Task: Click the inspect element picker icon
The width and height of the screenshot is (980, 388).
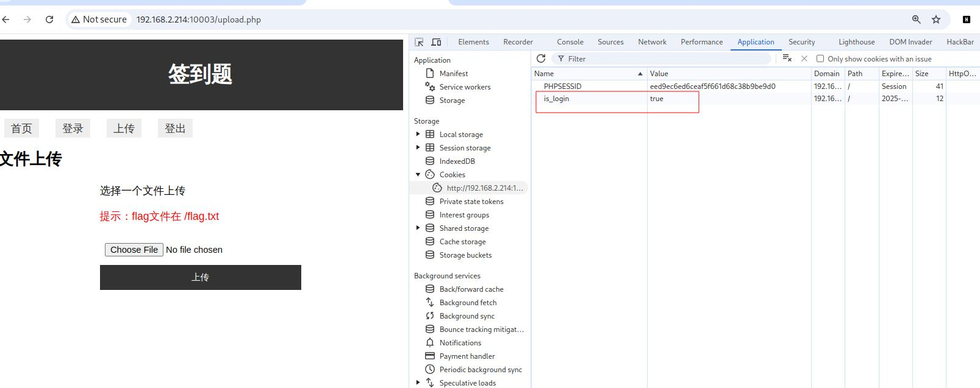Action: (419, 42)
